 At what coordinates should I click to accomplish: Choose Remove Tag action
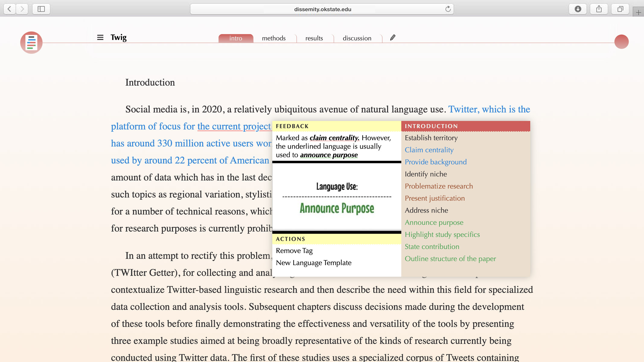coord(294,251)
